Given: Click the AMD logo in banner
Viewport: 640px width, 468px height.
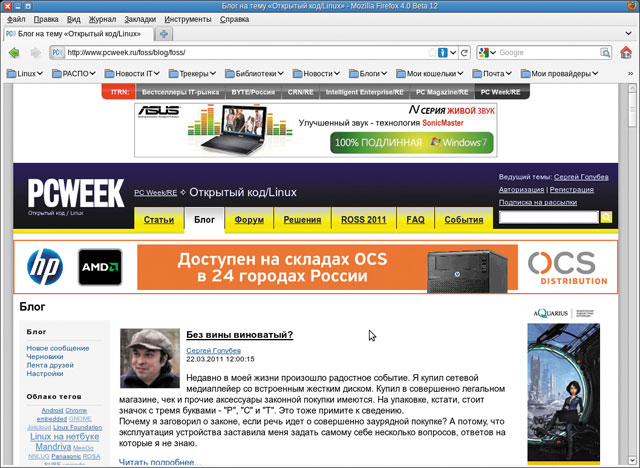Looking at the screenshot, I should point(100,267).
